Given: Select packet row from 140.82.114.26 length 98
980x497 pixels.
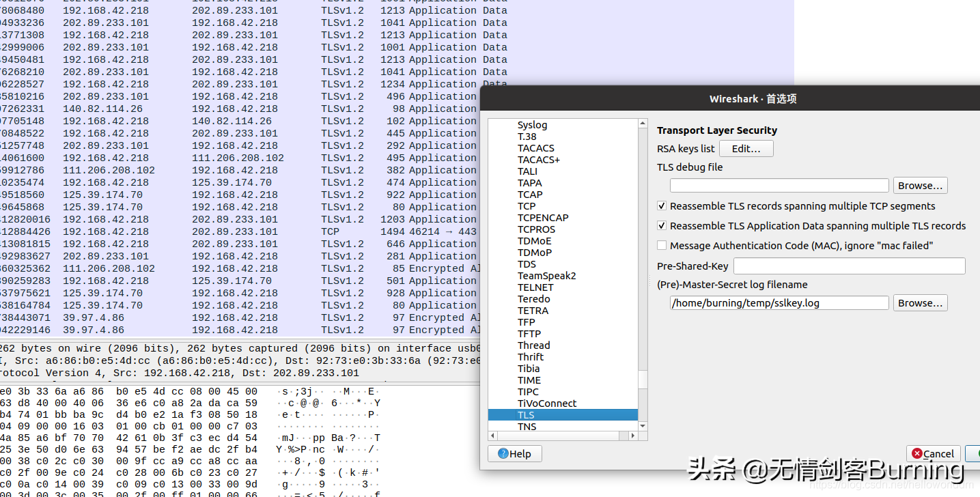Looking at the screenshot, I should tap(240, 109).
